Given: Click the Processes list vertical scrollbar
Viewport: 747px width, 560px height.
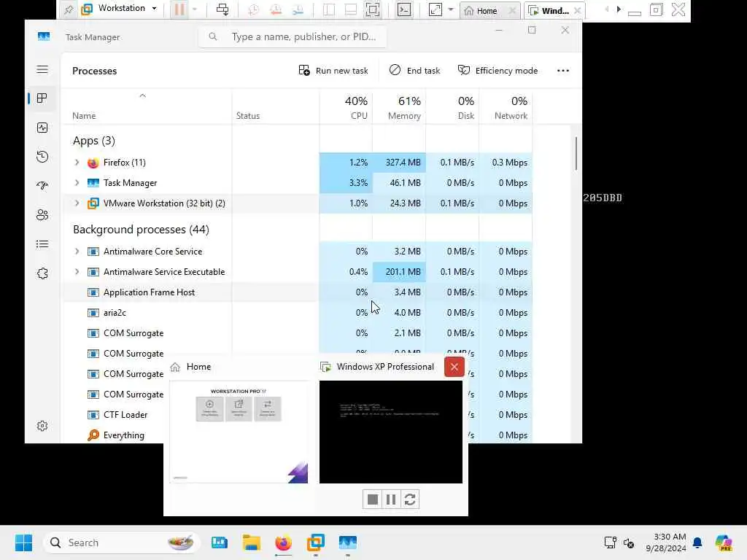Looking at the screenshot, I should (576, 153).
